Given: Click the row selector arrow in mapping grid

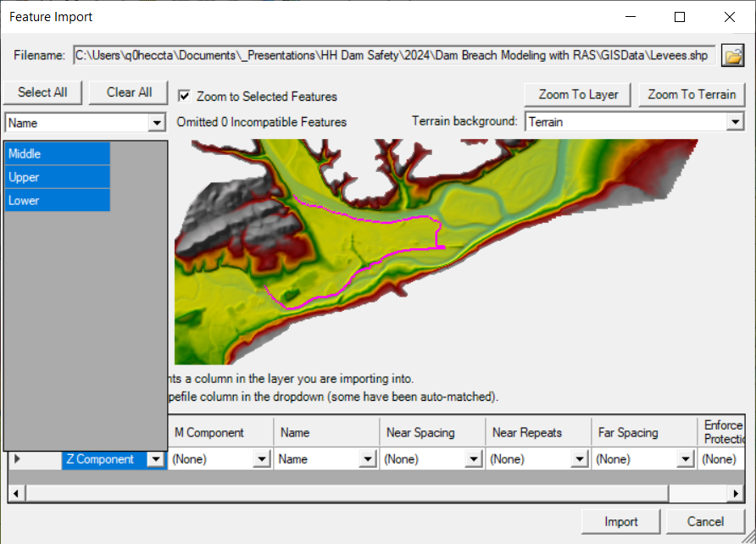Looking at the screenshot, I should point(17,458).
